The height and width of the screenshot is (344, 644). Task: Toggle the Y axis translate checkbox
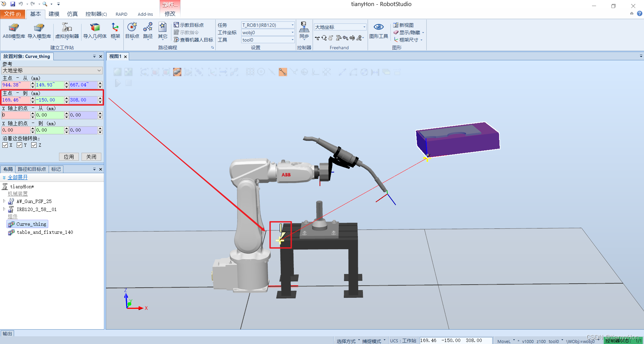(x=19, y=145)
